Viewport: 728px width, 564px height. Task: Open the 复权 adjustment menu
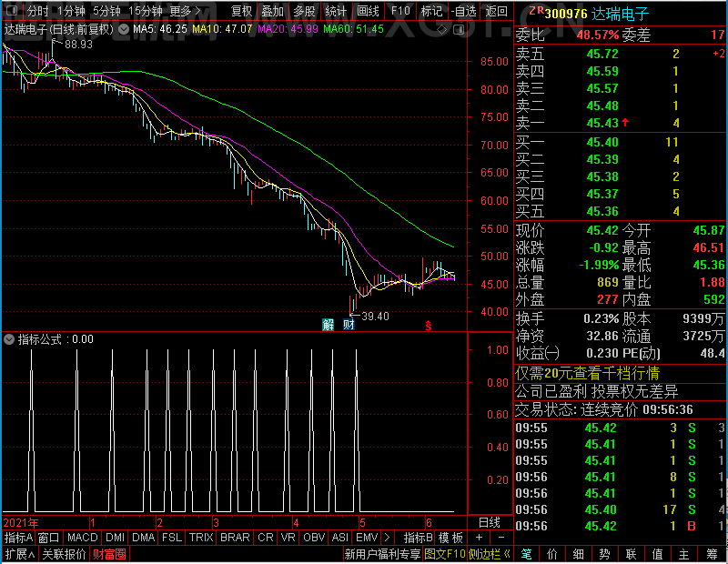241,11
